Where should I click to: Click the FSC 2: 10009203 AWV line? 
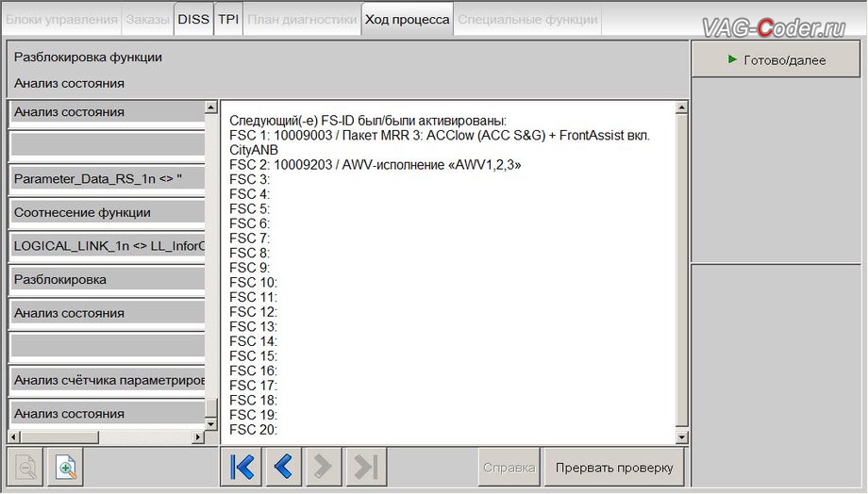tap(376, 165)
